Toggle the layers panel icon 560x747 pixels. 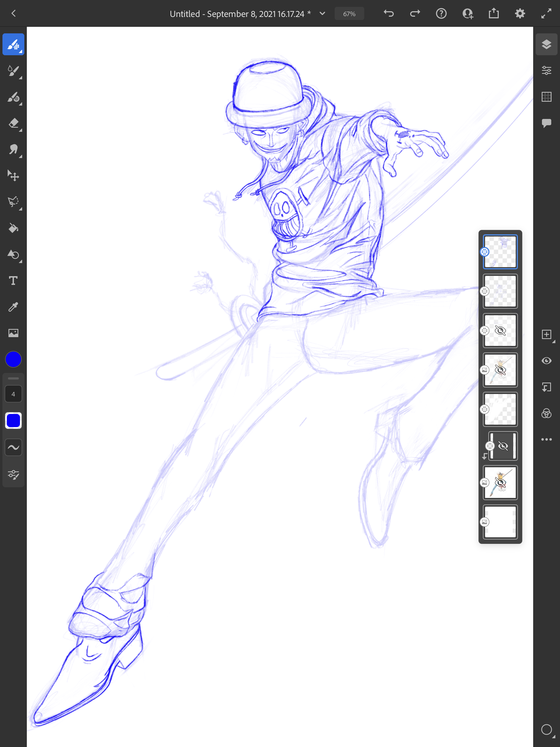(x=546, y=44)
